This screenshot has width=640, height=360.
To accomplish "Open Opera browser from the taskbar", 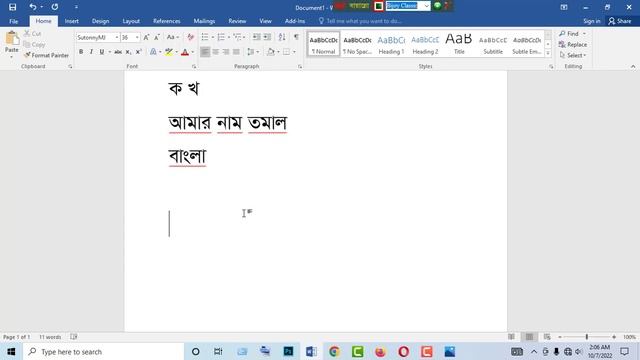I will (403, 351).
